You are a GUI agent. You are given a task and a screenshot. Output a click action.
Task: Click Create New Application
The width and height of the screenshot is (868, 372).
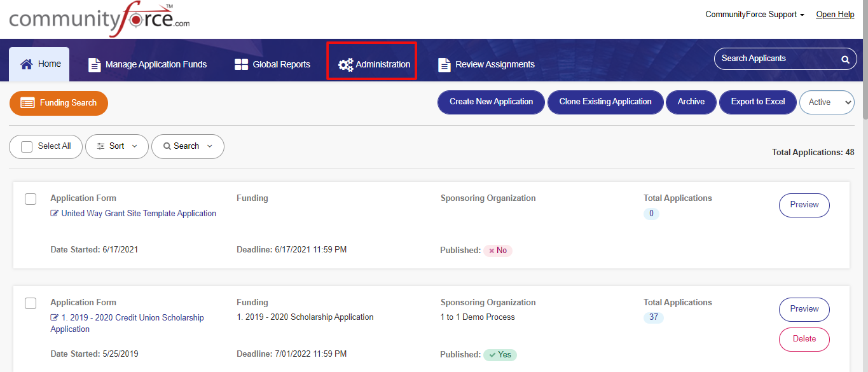pos(491,102)
